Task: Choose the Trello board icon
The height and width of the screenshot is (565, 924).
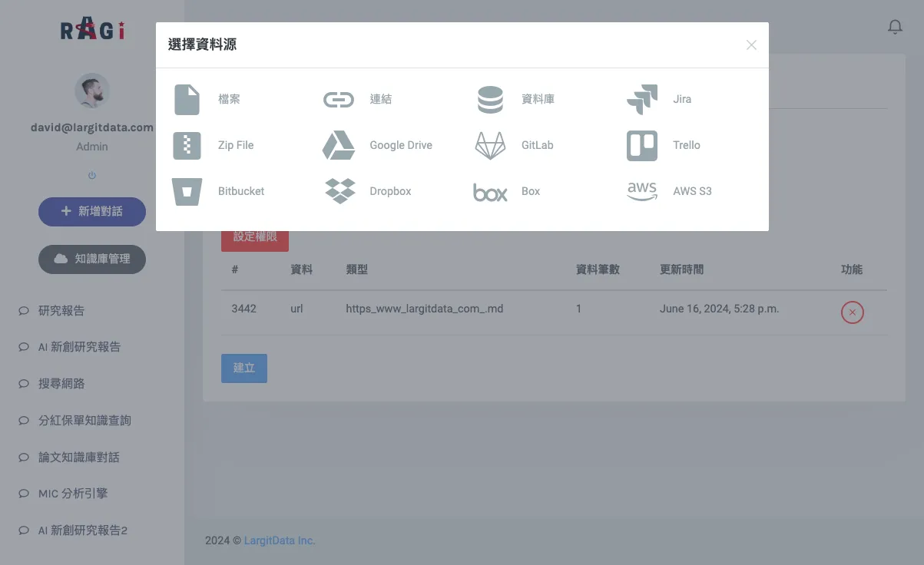Action: [642, 145]
